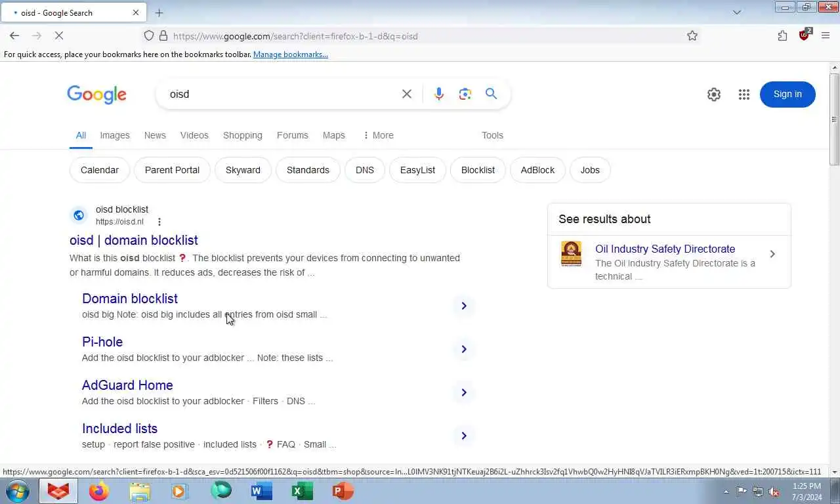
Task: Open a new browser tab
Action: point(159,12)
